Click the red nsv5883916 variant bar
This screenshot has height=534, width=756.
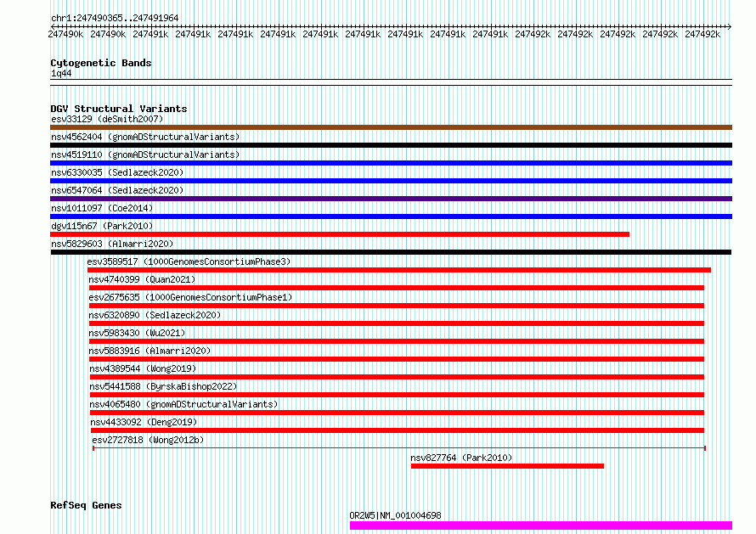coord(397,359)
